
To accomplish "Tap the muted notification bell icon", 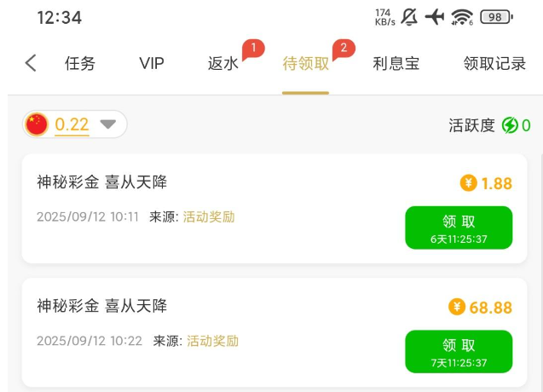I will tap(409, 17).
